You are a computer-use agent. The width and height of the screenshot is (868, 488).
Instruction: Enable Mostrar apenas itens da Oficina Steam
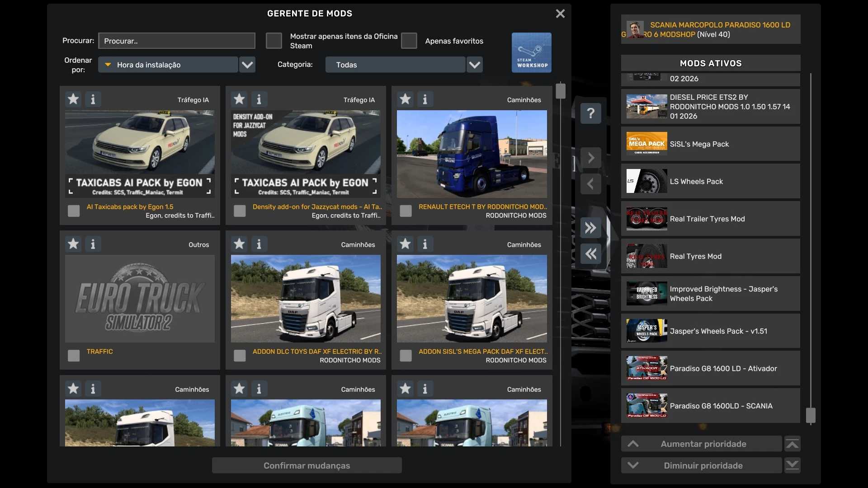click(274, 41)
